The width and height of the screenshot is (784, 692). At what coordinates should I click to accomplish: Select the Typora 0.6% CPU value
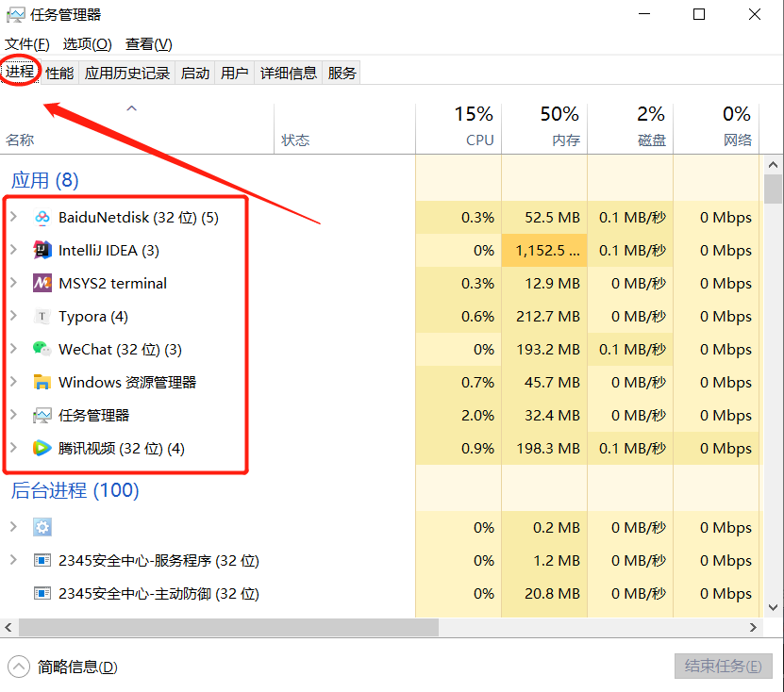pyautogui.click(x=477, y=316)
